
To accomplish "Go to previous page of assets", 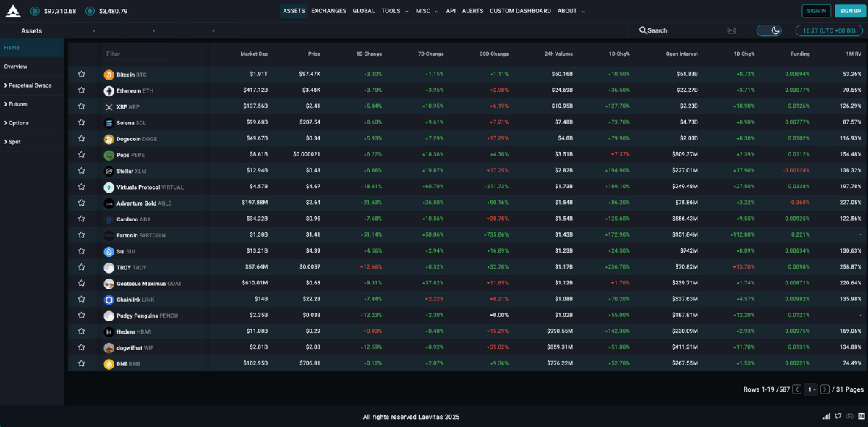I will point(796,389).
